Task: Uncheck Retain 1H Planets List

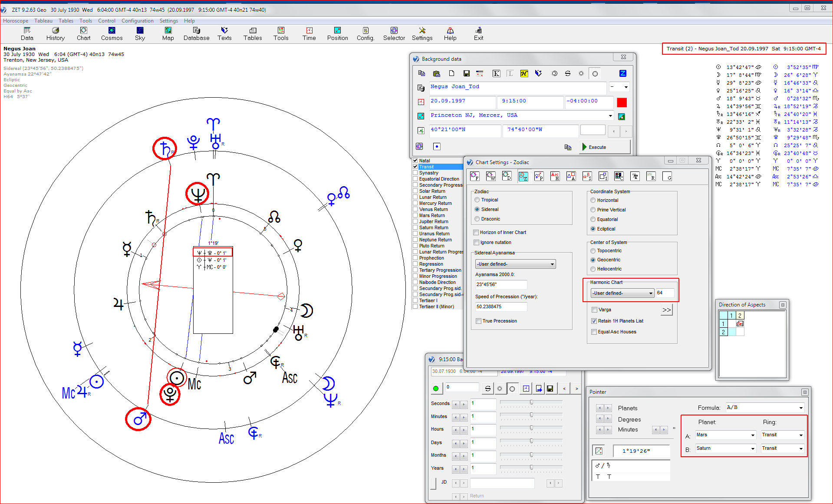Action: pos(594,321)
